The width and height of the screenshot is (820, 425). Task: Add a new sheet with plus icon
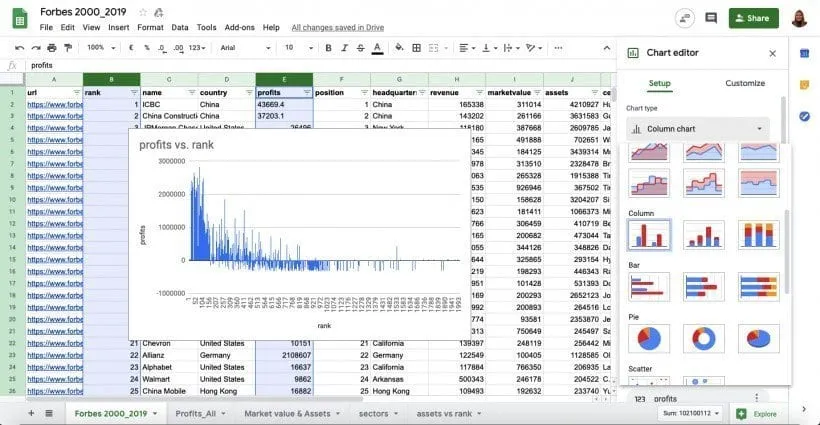click(x=31, y=413)
